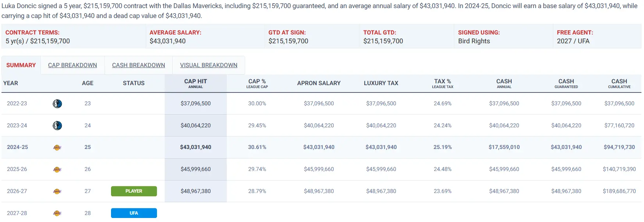Viewport: 644px width, 222px height.
Task: Click the Bird Rights signing value
Action: click(x=474, y=41)
